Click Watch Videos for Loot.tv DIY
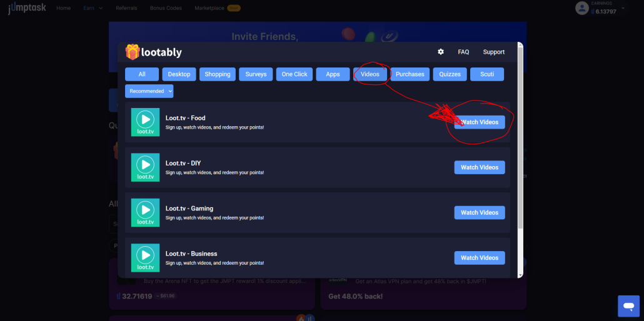 (x=480, y=167)
